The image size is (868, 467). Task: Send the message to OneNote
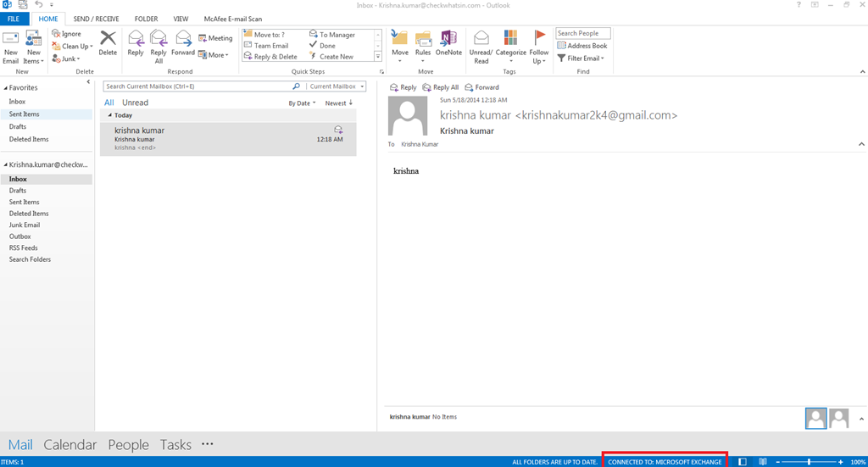(448, 43)
